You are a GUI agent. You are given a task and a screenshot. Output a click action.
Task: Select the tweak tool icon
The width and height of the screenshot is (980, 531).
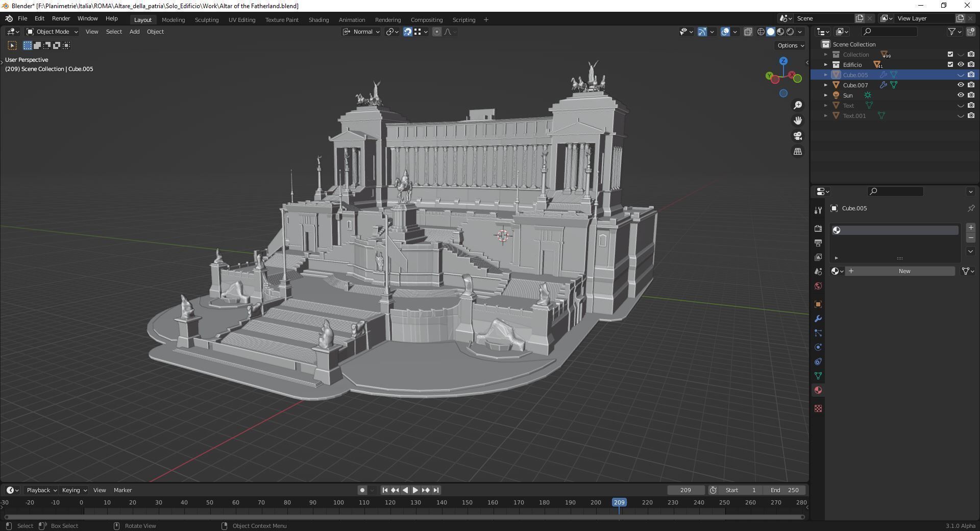[x=12, y=45]
